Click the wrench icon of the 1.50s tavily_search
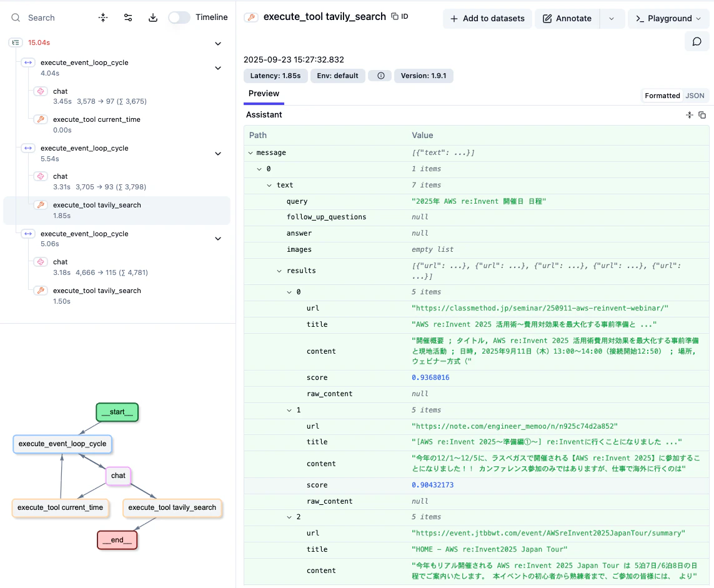The height and width of the screenshot is (588, 714). 41,291
